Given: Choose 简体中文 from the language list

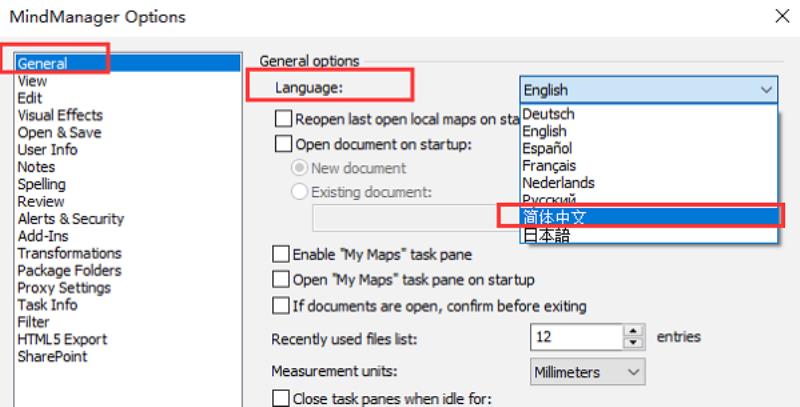Looking at the screenshot, I should point(649,217).
